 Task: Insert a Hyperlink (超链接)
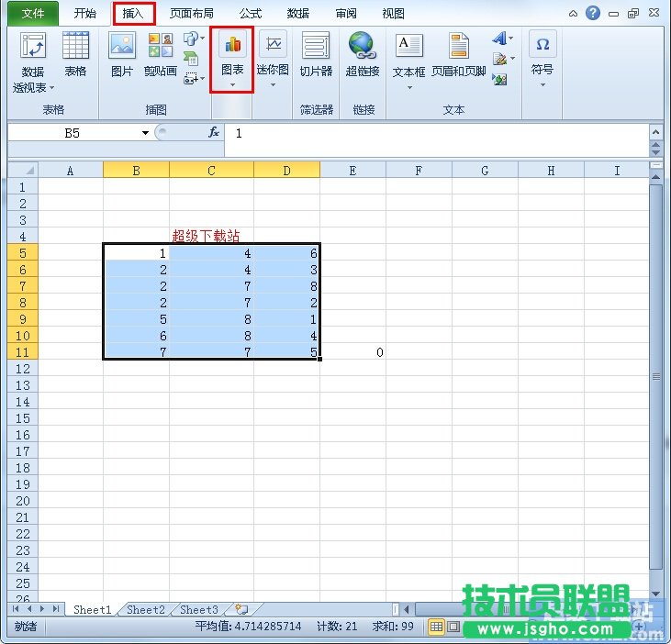[x=363, y=54]
